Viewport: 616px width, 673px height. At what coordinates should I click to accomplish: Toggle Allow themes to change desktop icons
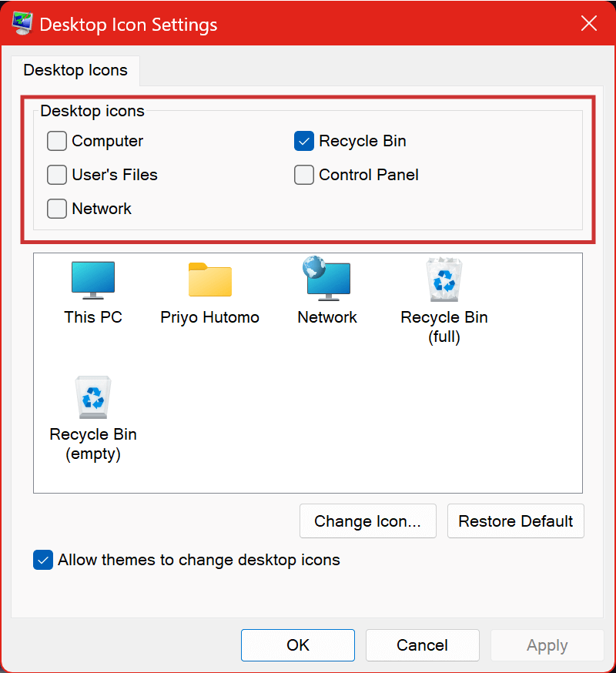43,560
